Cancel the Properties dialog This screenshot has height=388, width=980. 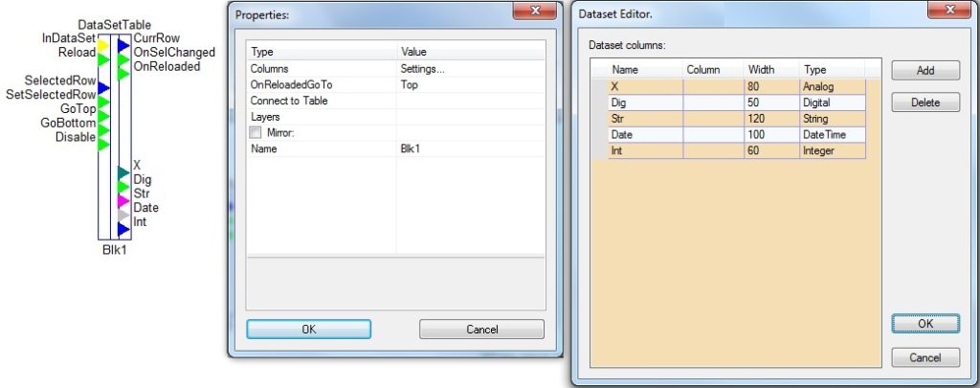(482, 330)
